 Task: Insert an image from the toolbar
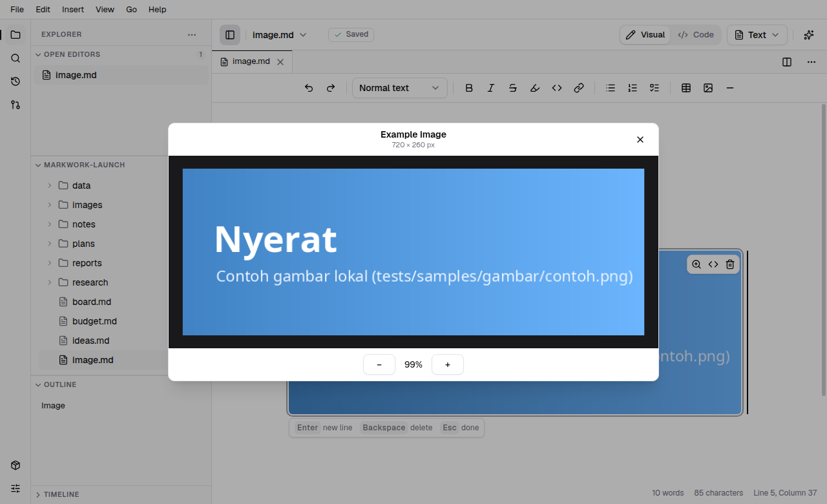(708, 88)
